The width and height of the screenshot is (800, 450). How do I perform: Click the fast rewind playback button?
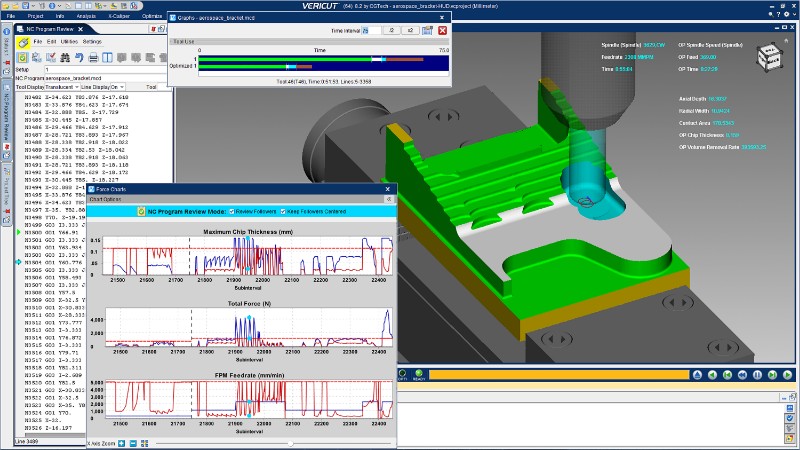[x=742, y=375]
